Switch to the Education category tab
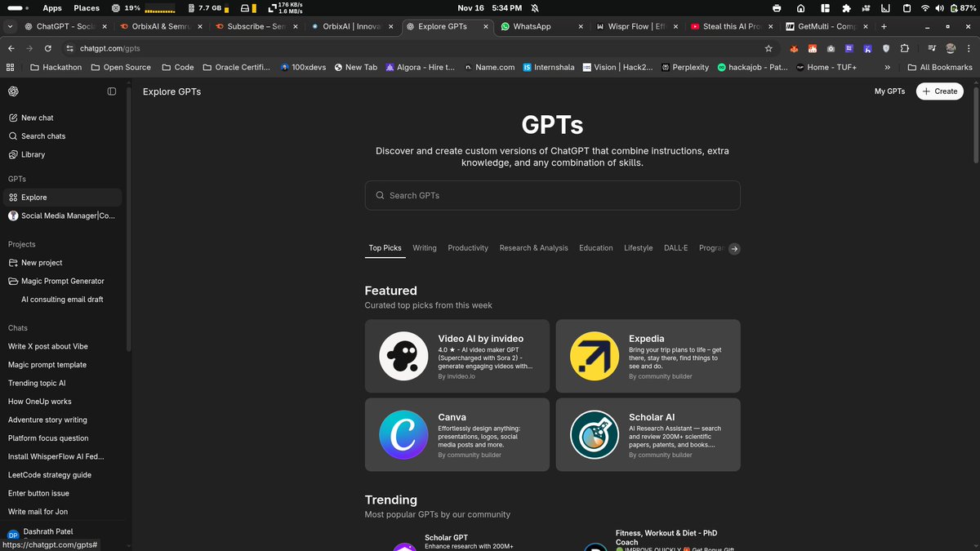980x551 pixels. [x=596, y=247]
